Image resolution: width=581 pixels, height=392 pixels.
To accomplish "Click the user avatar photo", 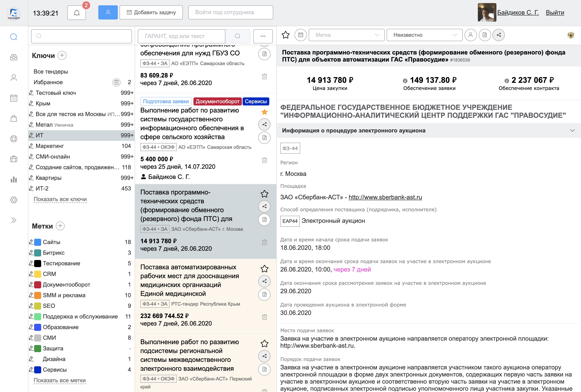I will click(x=487, y=12).
